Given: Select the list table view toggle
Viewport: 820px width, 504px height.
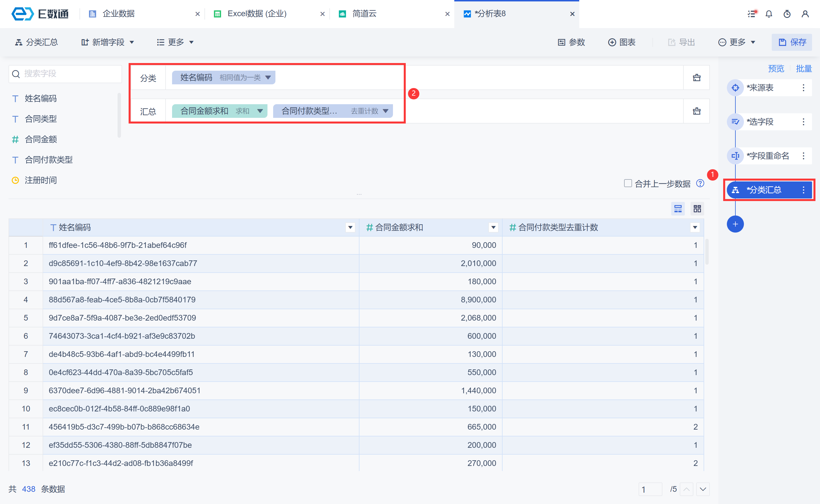Looking at the screenshot, I should click(678, 209).
